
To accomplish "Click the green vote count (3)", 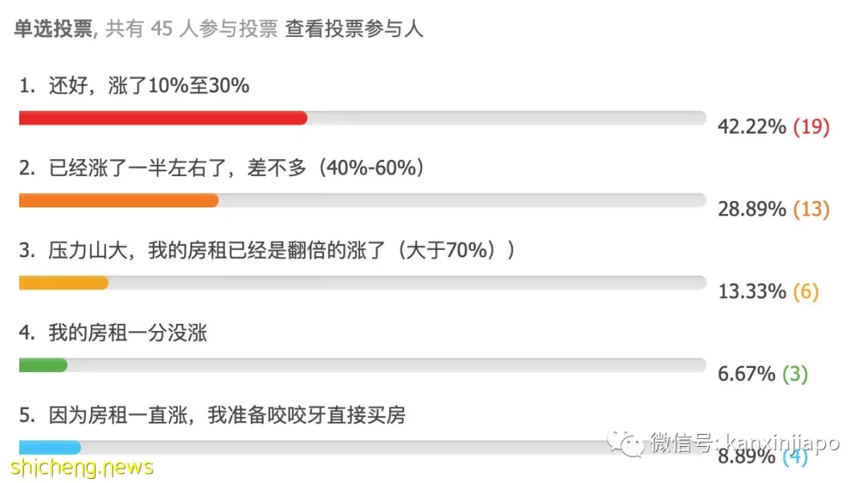I will point(795,374).
